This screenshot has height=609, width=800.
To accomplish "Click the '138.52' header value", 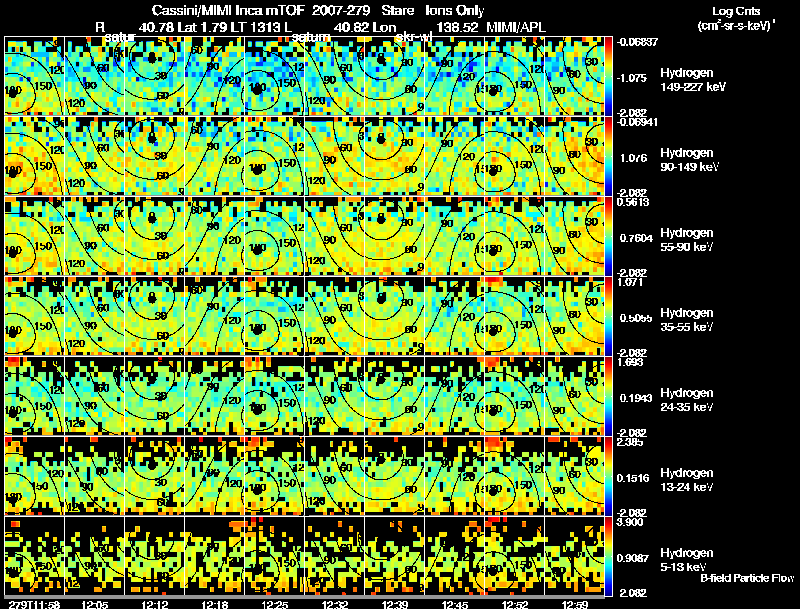I will (457, 27).
